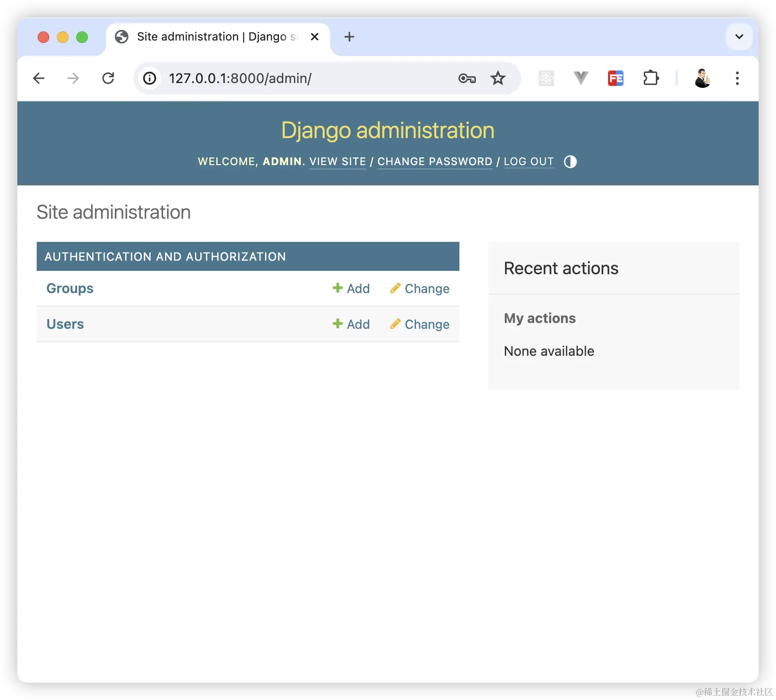The width and height of the screenshot is (776, 700).
Task: Click the Vue devtools extension icon
Action: (581, 78)
